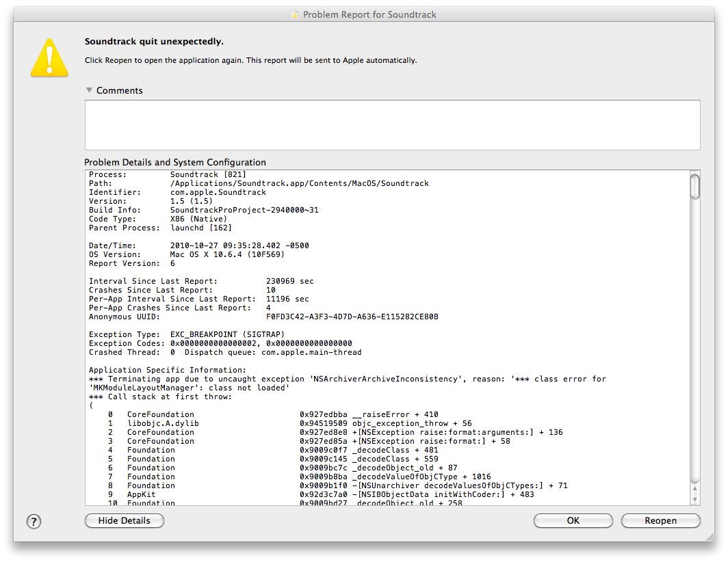
Task: Click 'Call stack at first throw:' line
Action: (x=160, y=397)
